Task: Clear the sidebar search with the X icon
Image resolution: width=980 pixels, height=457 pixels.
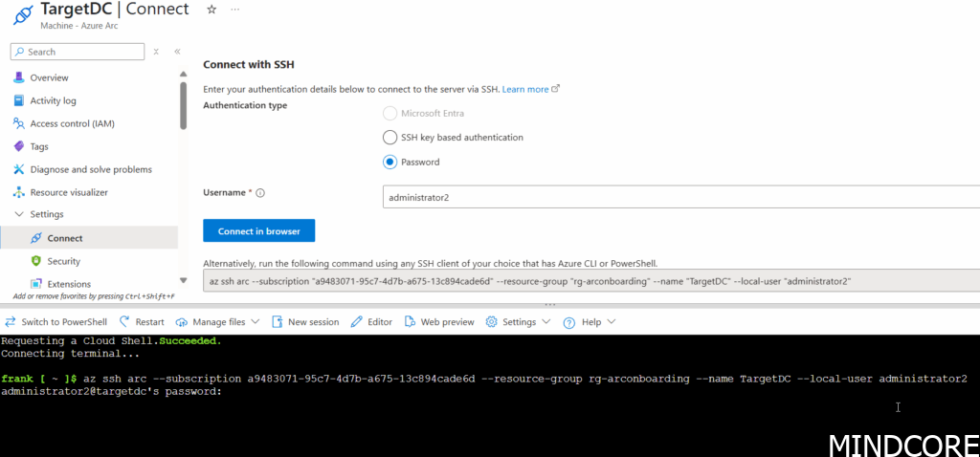Action: point(156,52)
